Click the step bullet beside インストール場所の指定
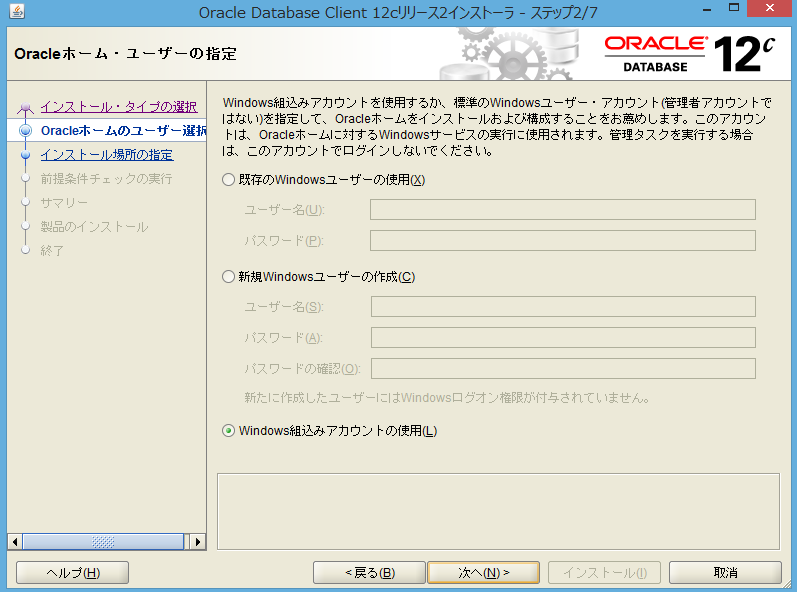797x592 pixels. [x=25, y=154]
